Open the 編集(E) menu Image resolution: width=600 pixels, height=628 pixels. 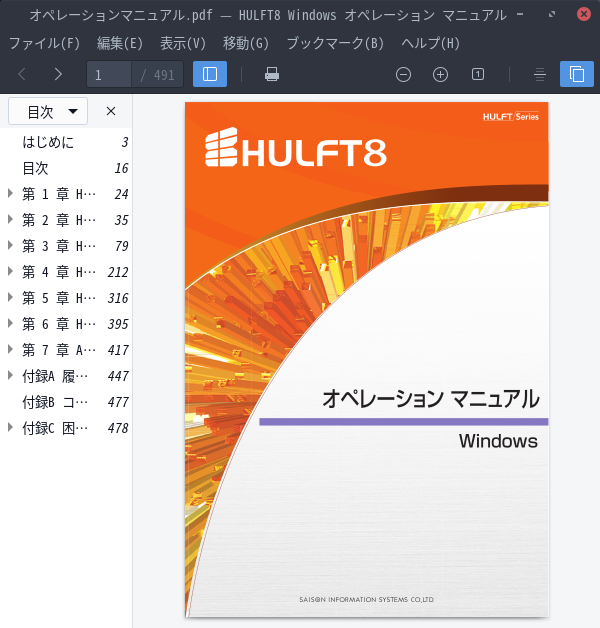[x=120, y=43]
